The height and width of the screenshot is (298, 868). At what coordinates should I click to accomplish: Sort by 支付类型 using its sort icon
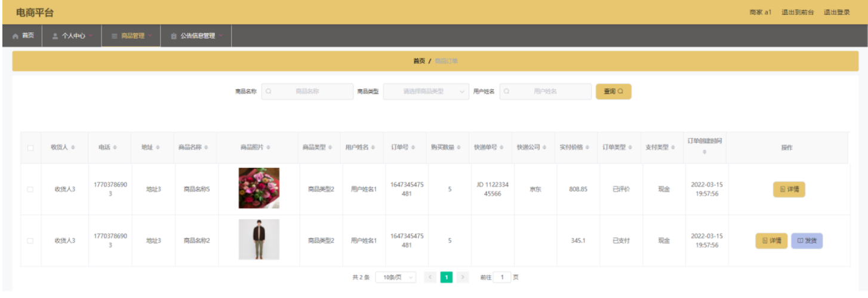pos(674,148)
